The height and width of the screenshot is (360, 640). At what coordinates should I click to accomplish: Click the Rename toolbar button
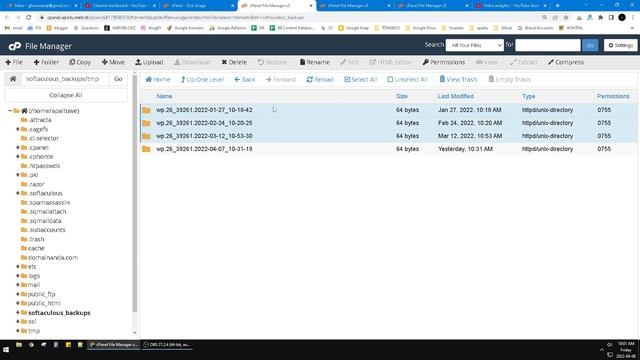click(315, 62)
